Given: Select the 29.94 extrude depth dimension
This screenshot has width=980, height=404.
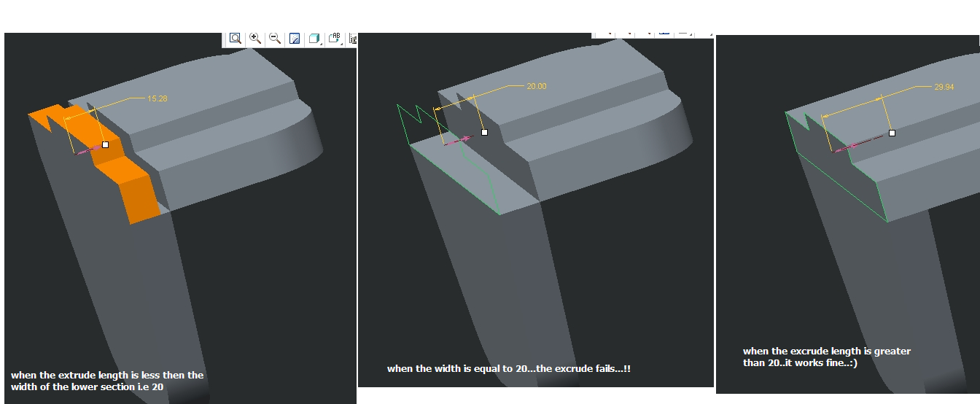Looking at the screenshot, I should coord(944,87).
